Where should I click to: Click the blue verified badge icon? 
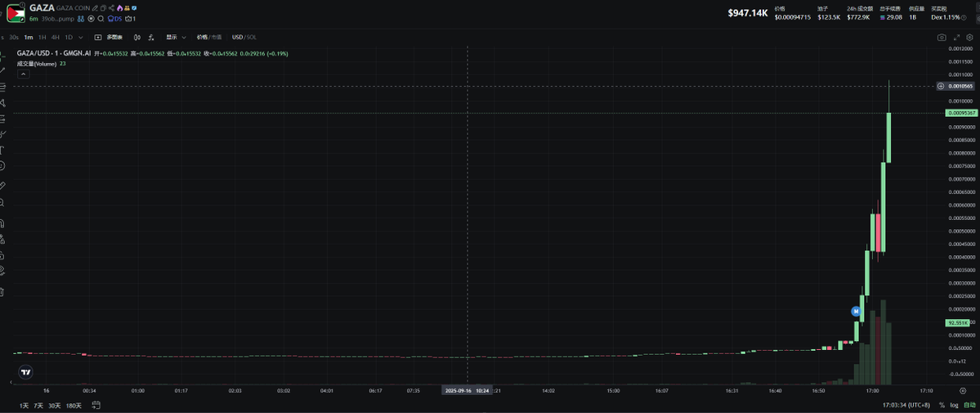(x=134, y=8)
